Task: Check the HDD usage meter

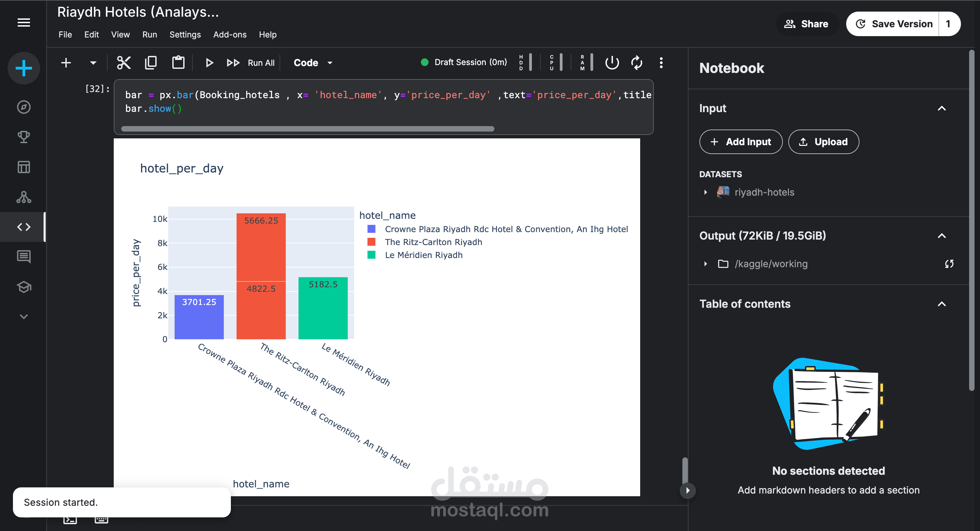Action: coord(526,62)
